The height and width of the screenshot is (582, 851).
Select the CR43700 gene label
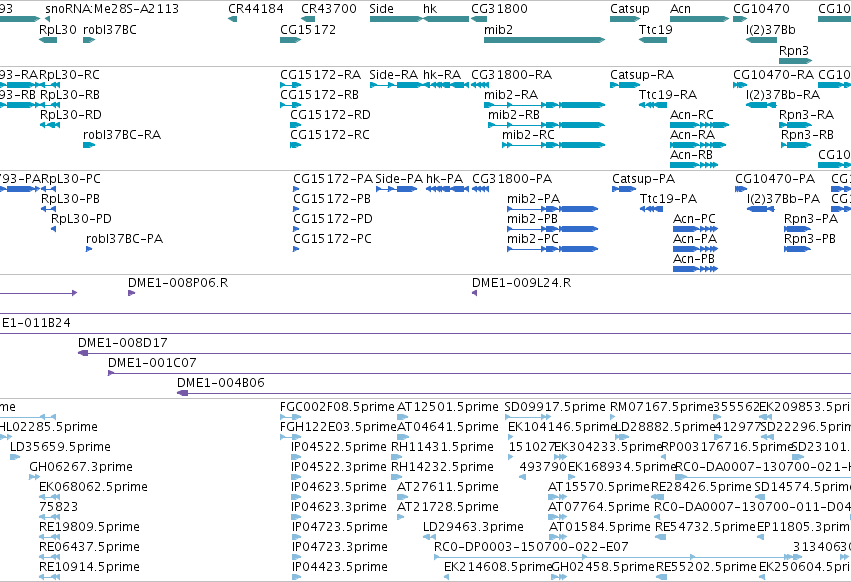(329, 9)
